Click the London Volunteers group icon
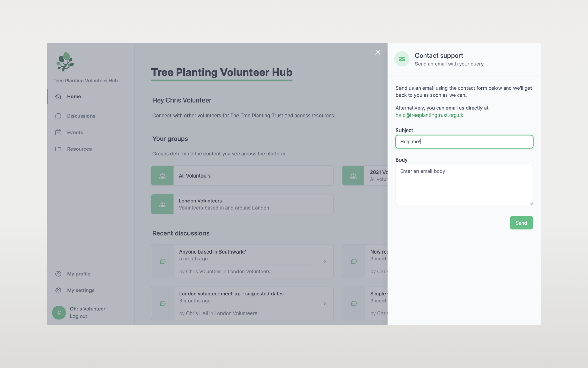 tap(162, 204)
